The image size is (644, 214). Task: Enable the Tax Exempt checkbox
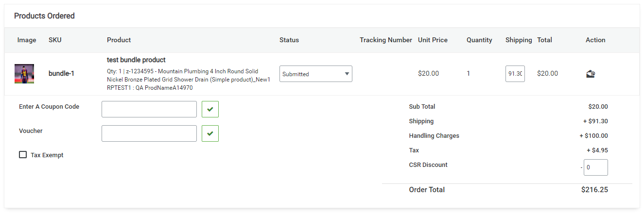tap(23, 155)
